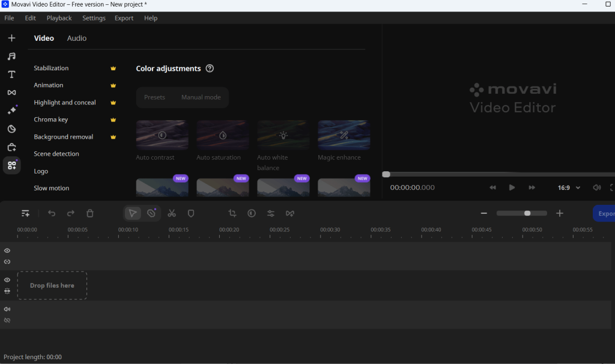
Task: Click the blue Export button
Action: pos(604,213)
